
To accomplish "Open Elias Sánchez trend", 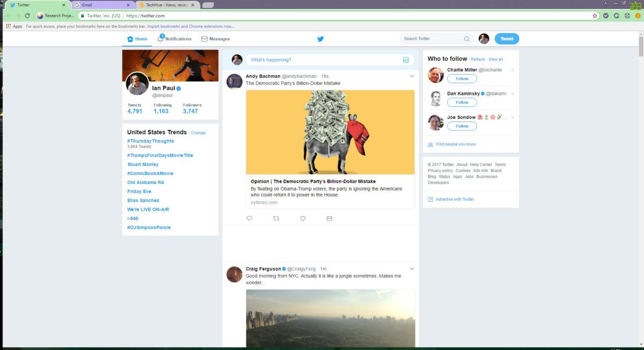I will click(143, 200).
